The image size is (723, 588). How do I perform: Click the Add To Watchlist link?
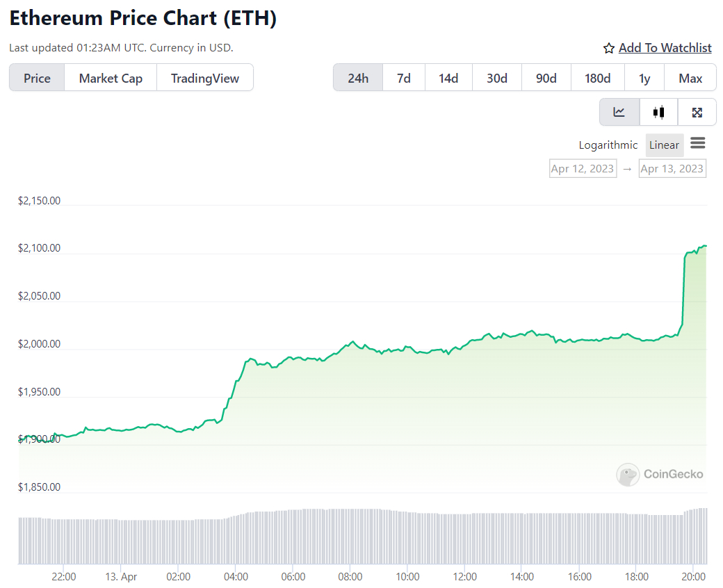click(665, 48)
